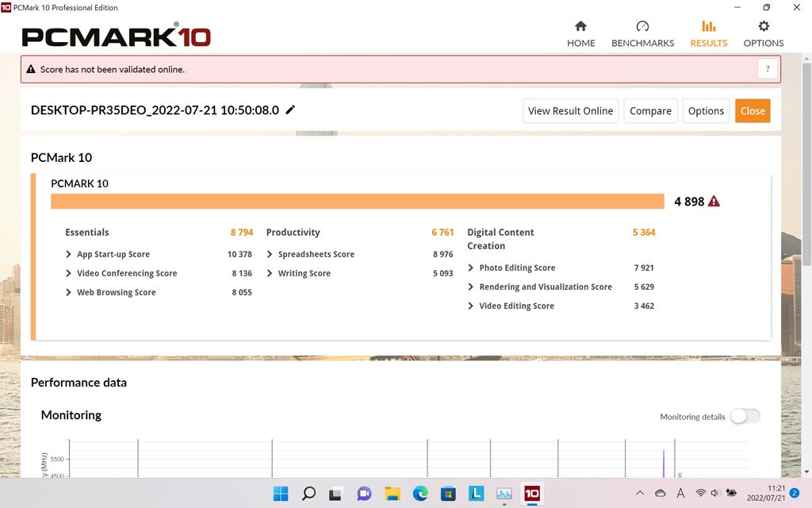
Task: Click the App Start-up value 10 378
Action: point(239,254)
